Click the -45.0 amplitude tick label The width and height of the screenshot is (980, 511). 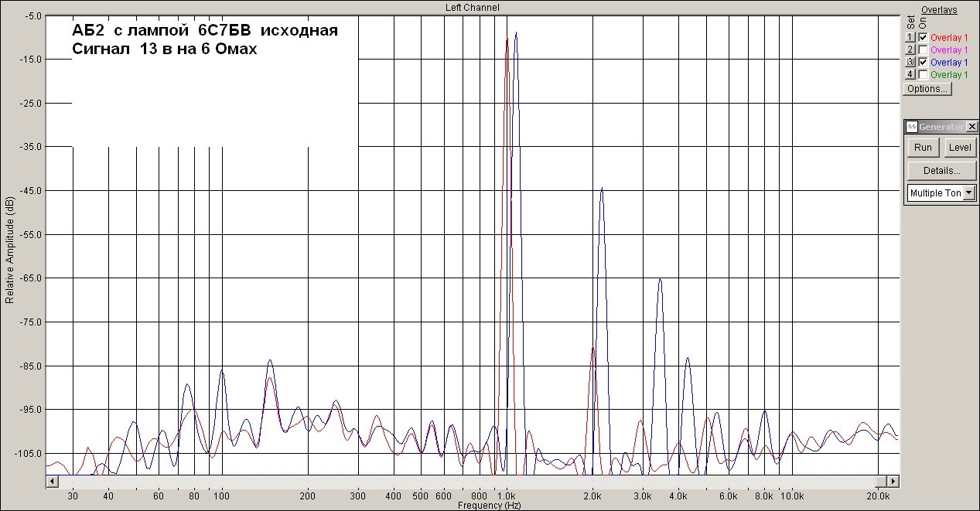pos(33,191)
